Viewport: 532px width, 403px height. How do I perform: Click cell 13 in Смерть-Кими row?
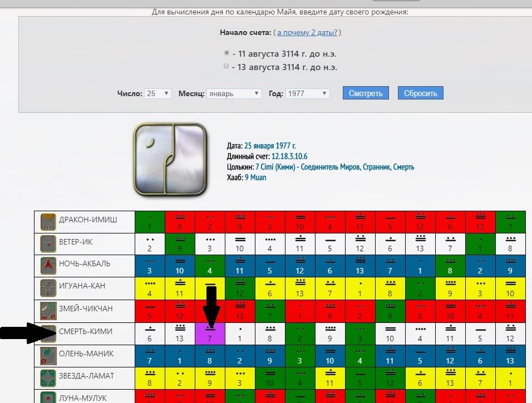[180, 334]
